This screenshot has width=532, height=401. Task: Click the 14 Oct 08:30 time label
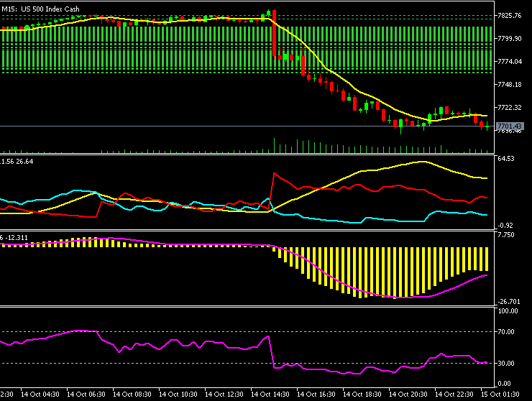[132, 395]
